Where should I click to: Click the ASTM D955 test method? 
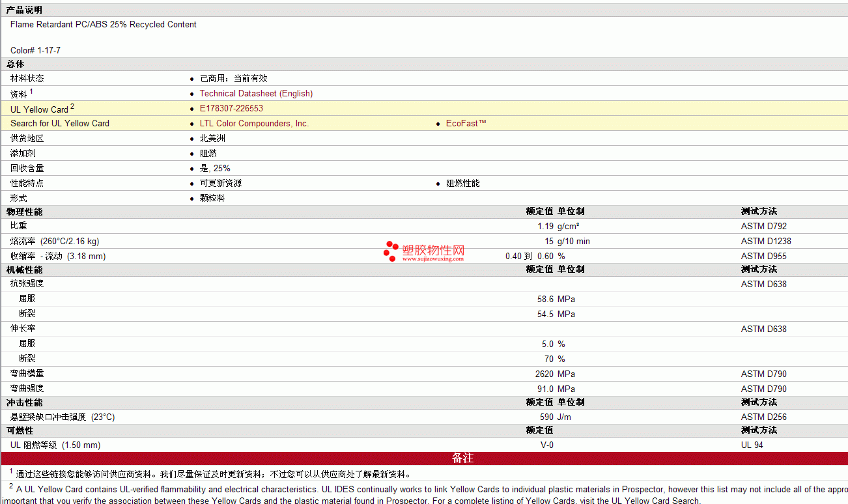(x=764, y=257)
